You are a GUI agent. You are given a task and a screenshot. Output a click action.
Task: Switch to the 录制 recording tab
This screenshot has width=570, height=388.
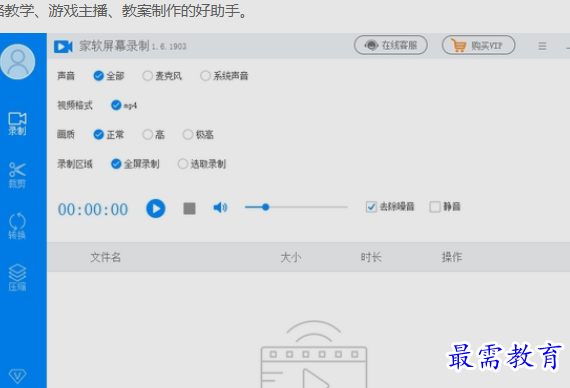[x=17, y=124]
